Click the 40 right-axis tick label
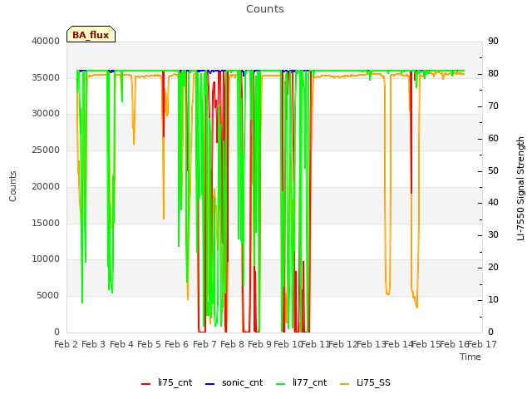Screen dimensions: 532x399 click(493, 203)
